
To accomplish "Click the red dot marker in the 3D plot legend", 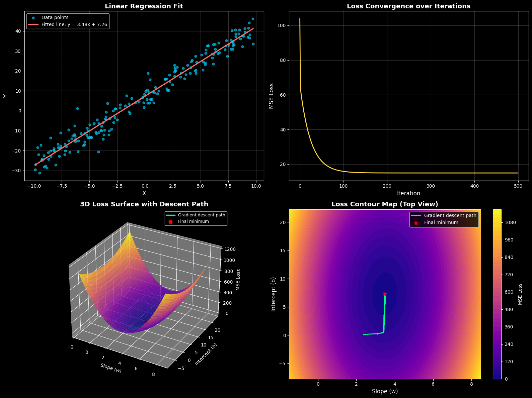I will tap(171, 221).
